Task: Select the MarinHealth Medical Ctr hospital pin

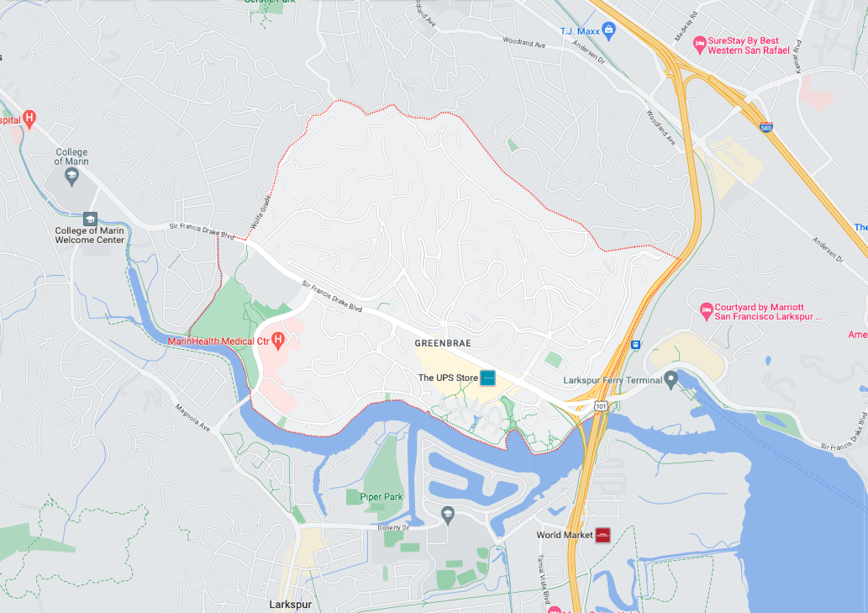Action: point(278,341)
